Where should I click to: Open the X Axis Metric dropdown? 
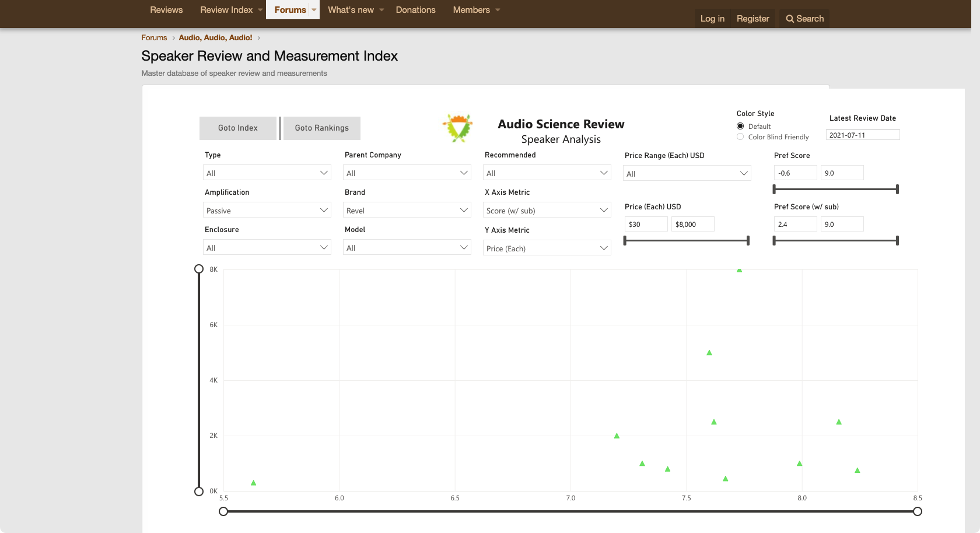click(547, 210)
